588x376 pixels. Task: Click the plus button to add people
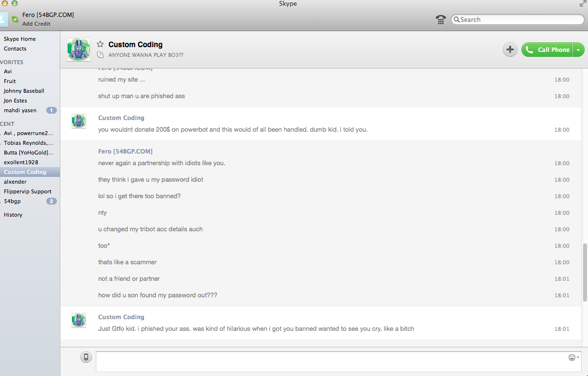point(510,50)
